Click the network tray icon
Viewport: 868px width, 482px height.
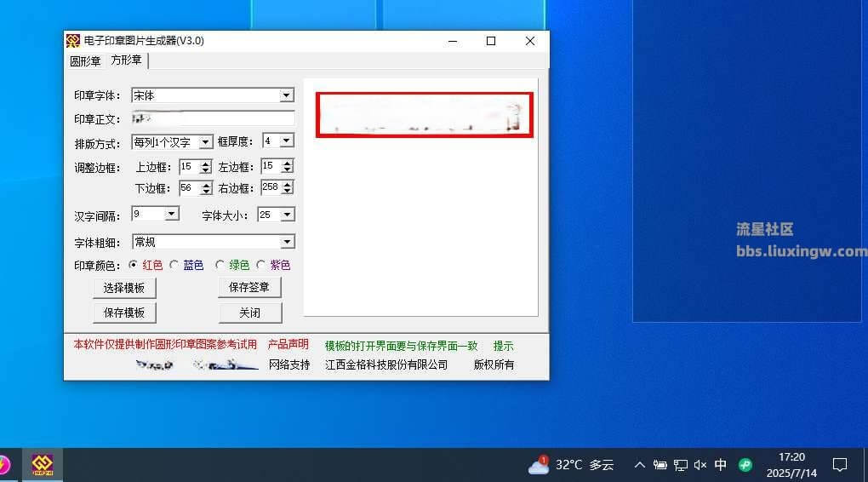(680, 465)
